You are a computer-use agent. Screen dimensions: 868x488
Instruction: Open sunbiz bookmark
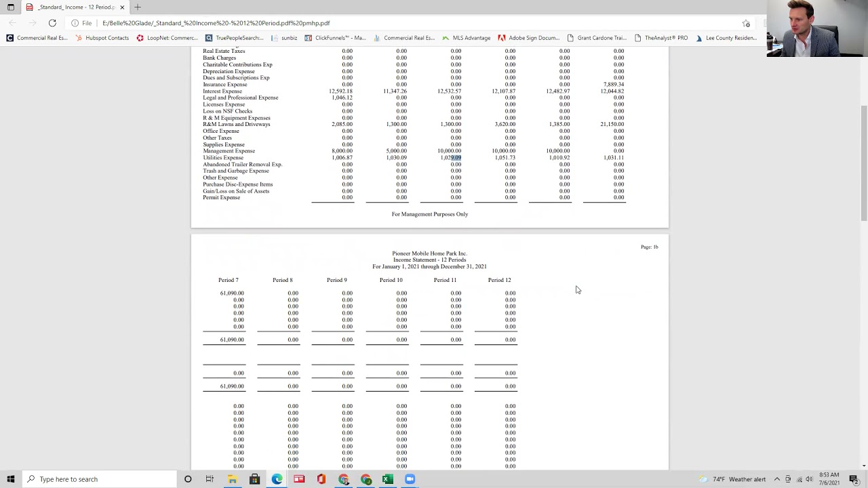point(284,38)
